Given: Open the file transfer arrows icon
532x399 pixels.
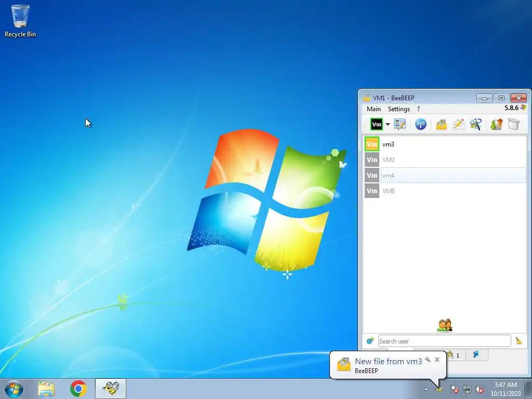Looking at the screenshot, I should tap(496, 124).
